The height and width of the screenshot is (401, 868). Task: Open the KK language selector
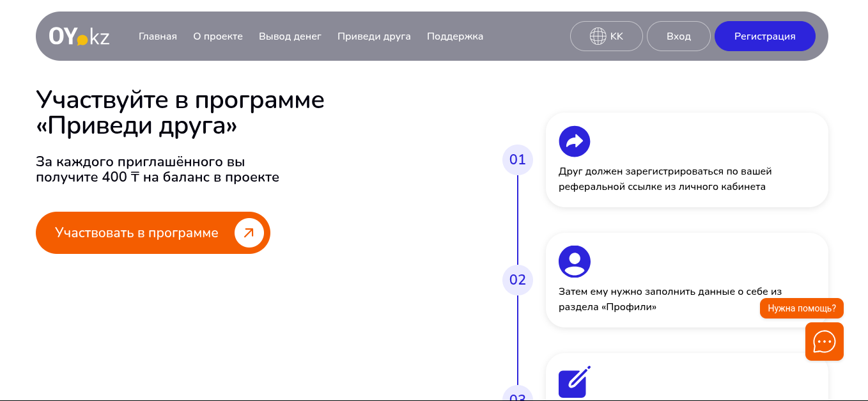pyautogui.click(x=606, y=36)
